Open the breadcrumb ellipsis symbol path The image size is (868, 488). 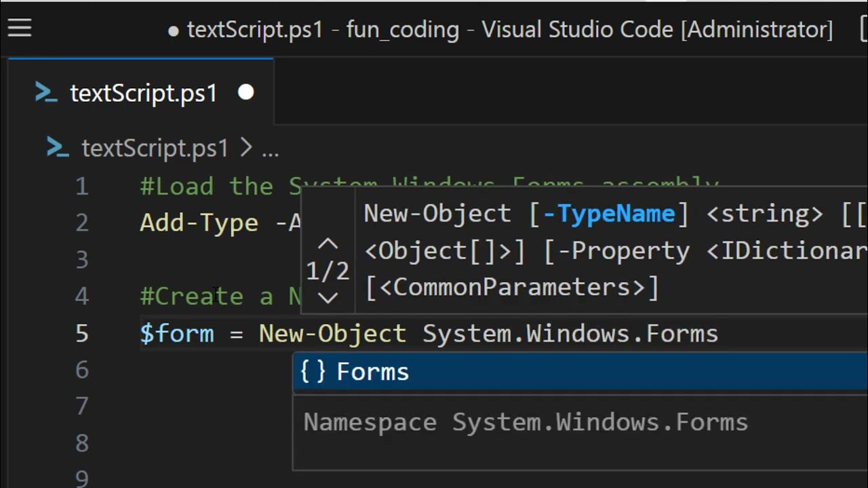[x=271, y=150]
